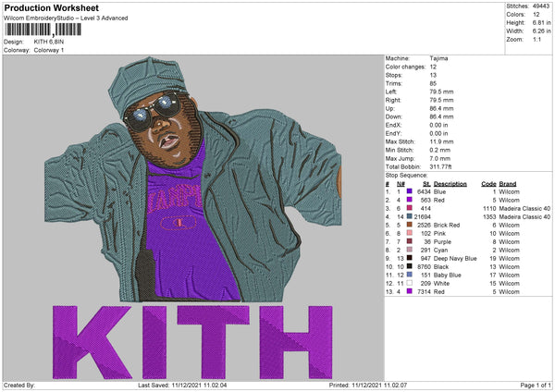Click the Baby Blue description
The height and width of the screenshot is (392, 555).
[x=448, y=275]
